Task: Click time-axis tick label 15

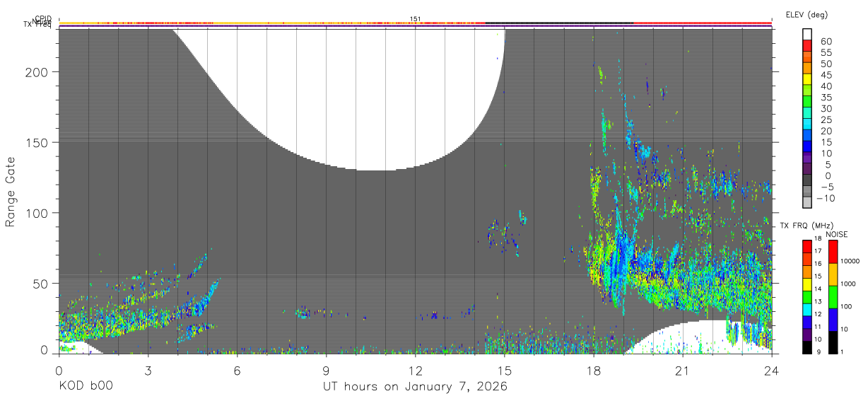Action: (504, 370)
